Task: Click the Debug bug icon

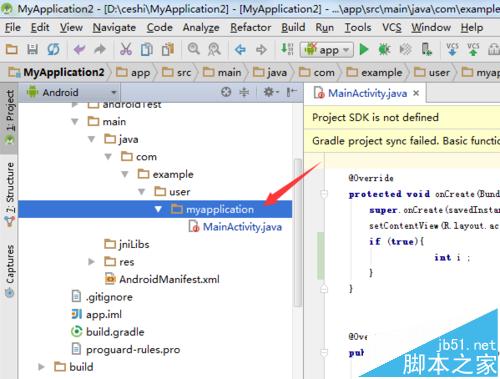Action: (x=384, y=50)
